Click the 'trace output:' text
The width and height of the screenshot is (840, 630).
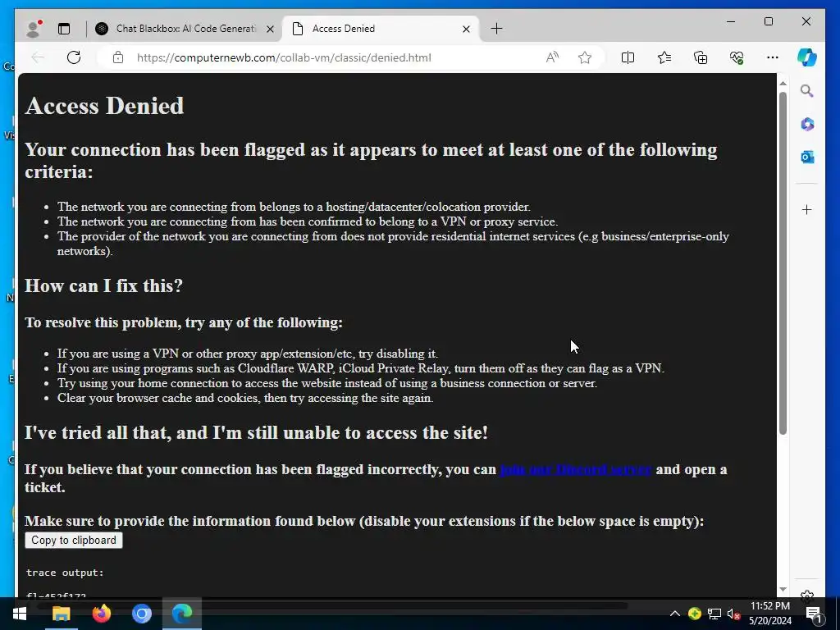(x=65, y=572)
